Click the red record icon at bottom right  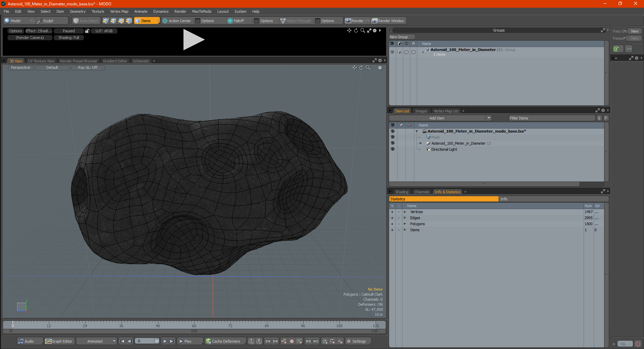[638, 344]
